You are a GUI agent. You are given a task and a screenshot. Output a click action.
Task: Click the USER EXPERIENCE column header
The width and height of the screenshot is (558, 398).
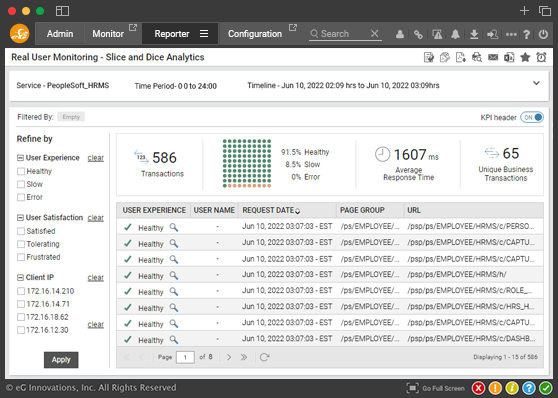[x=154, y=210]
